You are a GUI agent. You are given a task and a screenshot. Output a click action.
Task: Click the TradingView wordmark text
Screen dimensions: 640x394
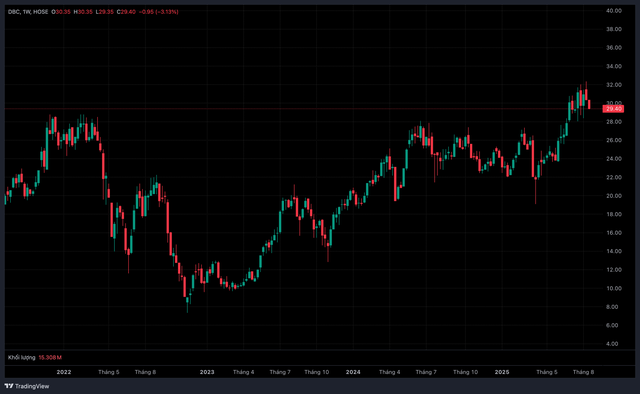click(32, 386)
